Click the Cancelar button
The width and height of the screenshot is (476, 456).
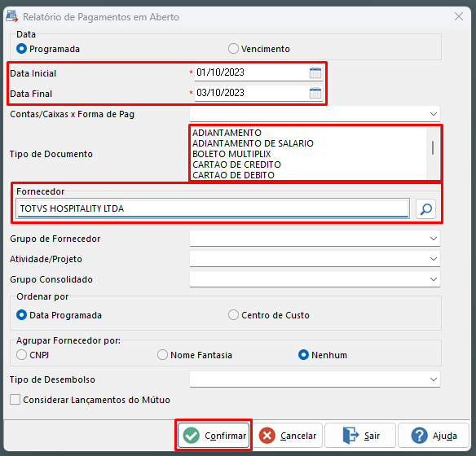point(287,436)
